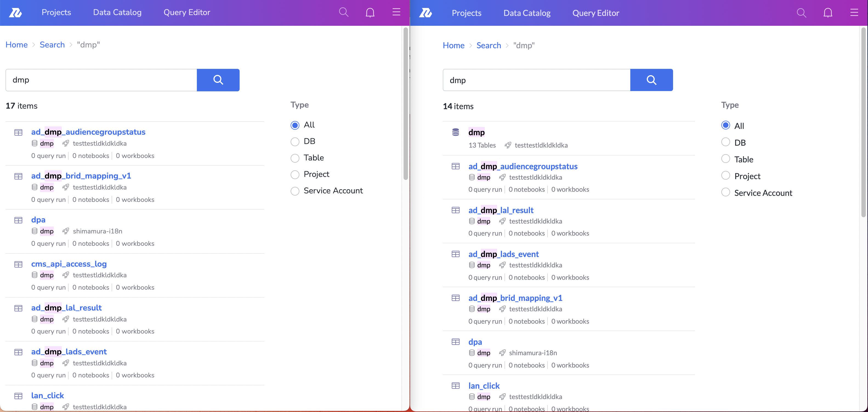The height and width of the screenshot is (412, 868).
Task: Click the table icon next to cms_api_access_log
Action: pyautogui.click(x=19, y=264)
